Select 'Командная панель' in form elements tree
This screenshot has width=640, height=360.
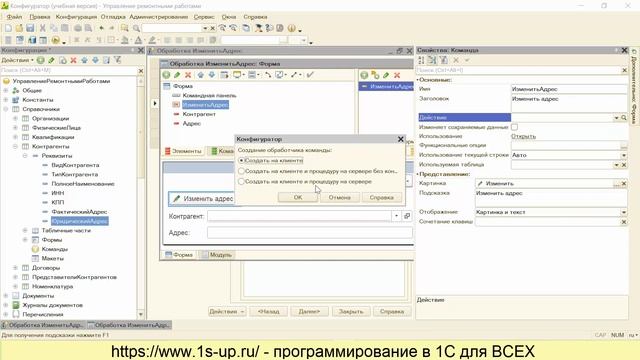coord(209,96)
